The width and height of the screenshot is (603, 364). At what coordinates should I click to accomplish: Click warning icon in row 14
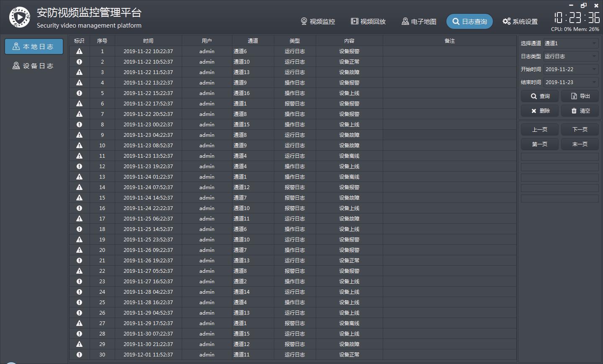pos(79,187)
